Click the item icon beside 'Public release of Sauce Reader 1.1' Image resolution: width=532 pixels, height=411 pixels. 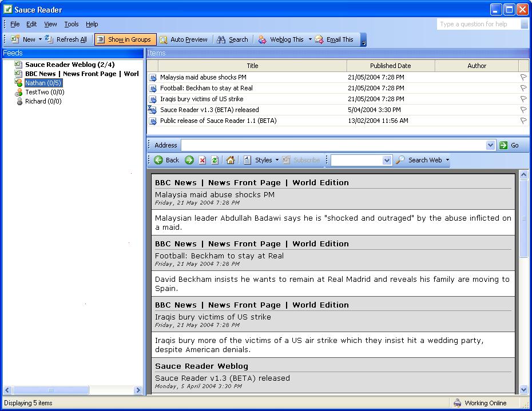click(x=153, y=121)
